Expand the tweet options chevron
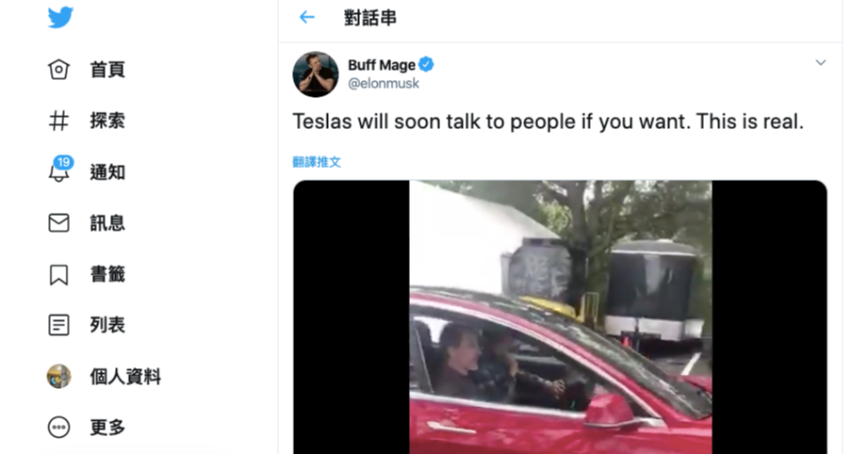The height and width of the screenshot is (454, 868). pyautogui.click(x=820, y=62)
